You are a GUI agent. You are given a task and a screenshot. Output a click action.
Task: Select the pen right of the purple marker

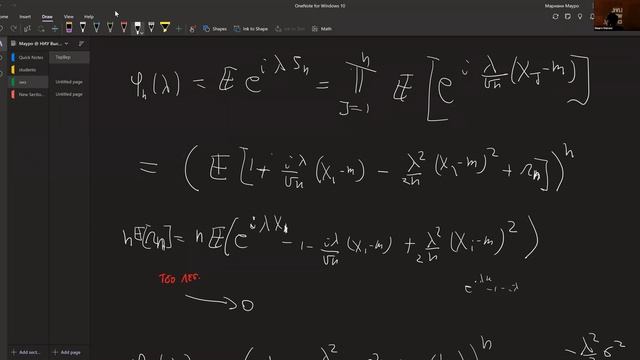point(83,27)
